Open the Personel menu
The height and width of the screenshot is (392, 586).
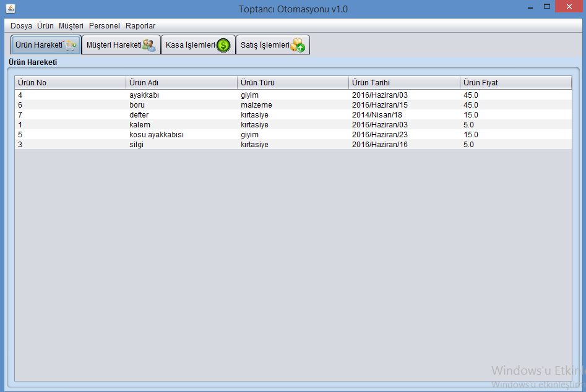105,26
